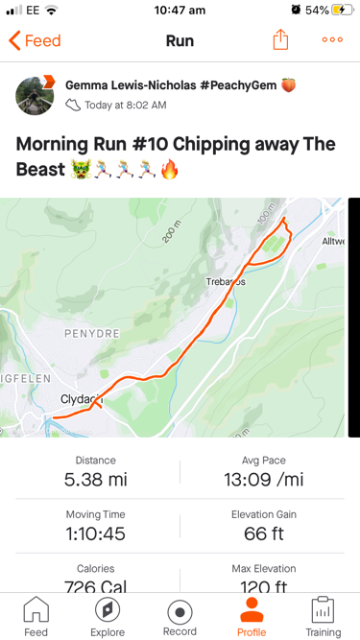
Task: Select the Profile tab
Action: coord(251,616)
